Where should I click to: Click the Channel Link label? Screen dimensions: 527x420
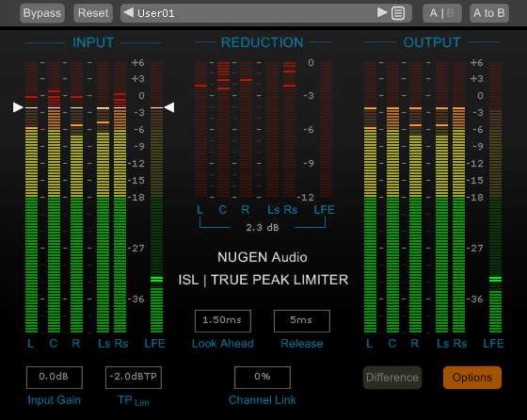point(263,400)
